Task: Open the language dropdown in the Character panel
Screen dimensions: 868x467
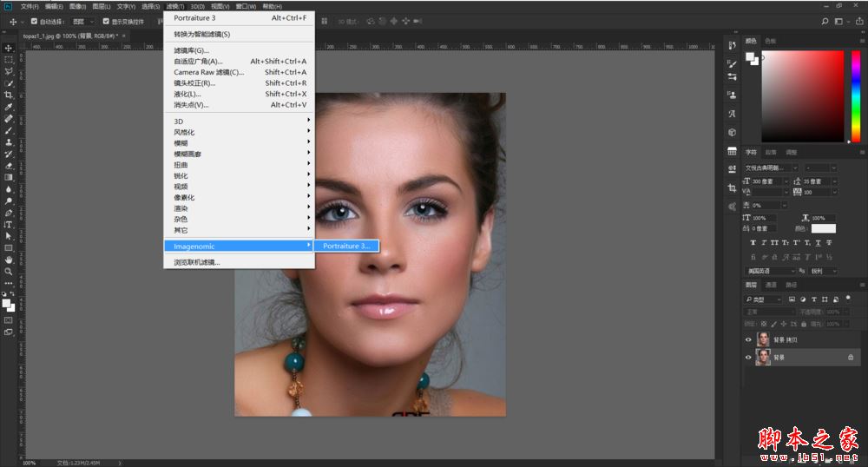Action: [771, 271]
